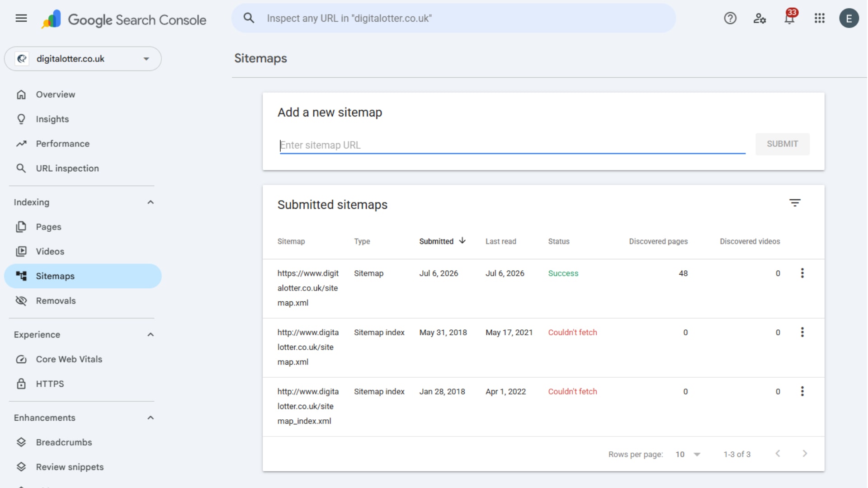Click the Discovered pages column header
The image size is (868, 488).
pyautogui.click(x=658, y=241)
